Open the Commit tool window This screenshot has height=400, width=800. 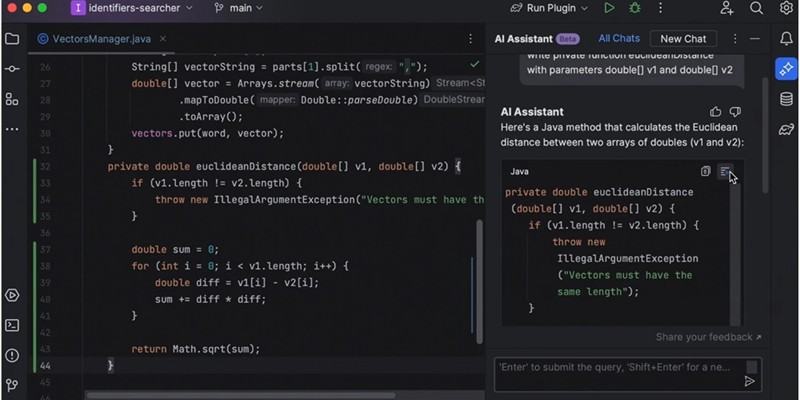point(12,69)
